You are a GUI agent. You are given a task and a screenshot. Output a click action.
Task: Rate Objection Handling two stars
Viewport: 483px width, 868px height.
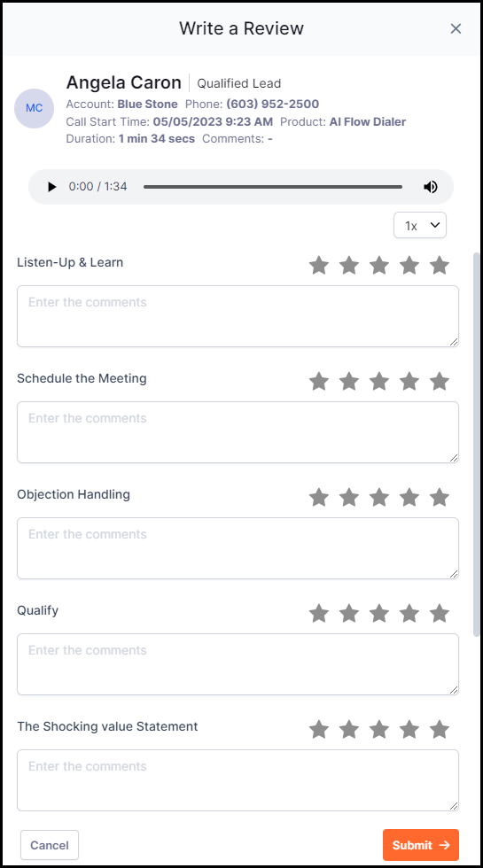point(349,497)
